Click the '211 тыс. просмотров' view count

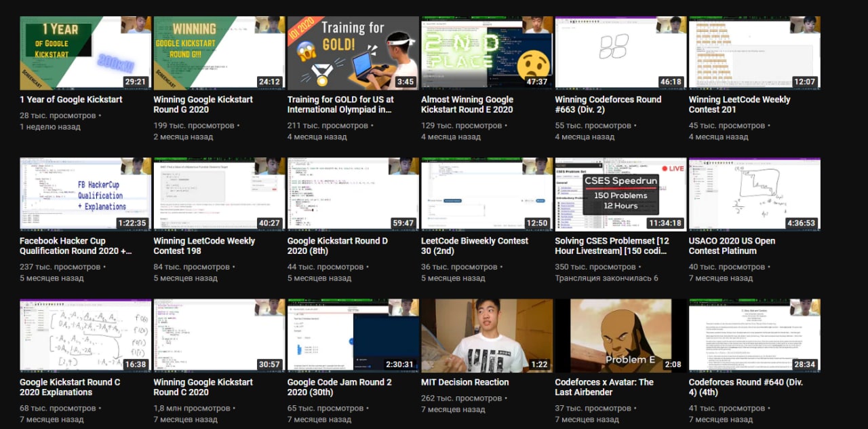(x=328, y=126)
